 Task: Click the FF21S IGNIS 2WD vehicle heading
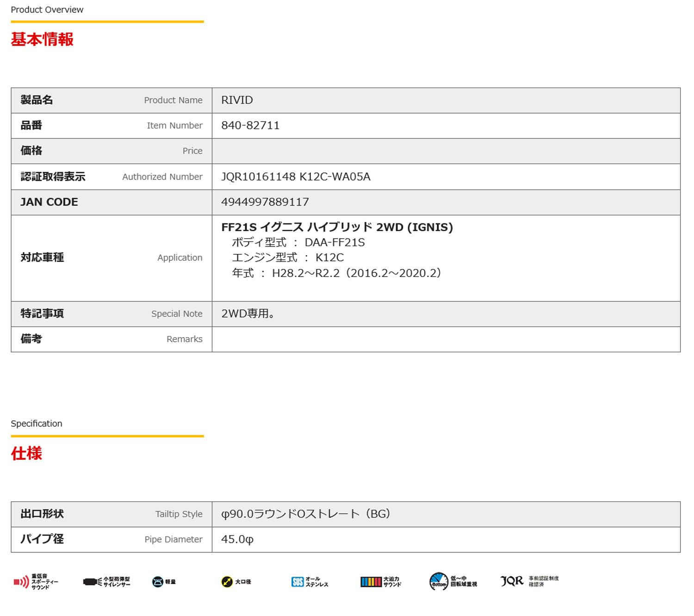[337, 227]
